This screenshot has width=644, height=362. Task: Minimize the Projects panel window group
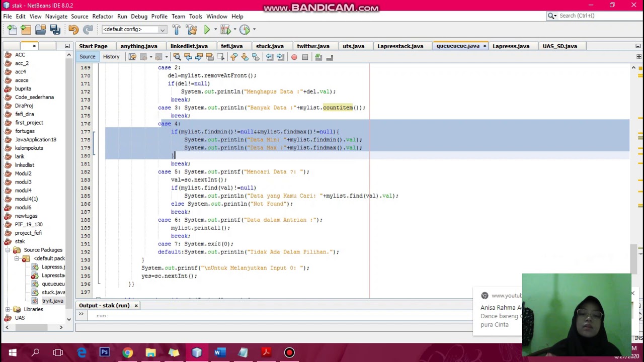(67, 46)
